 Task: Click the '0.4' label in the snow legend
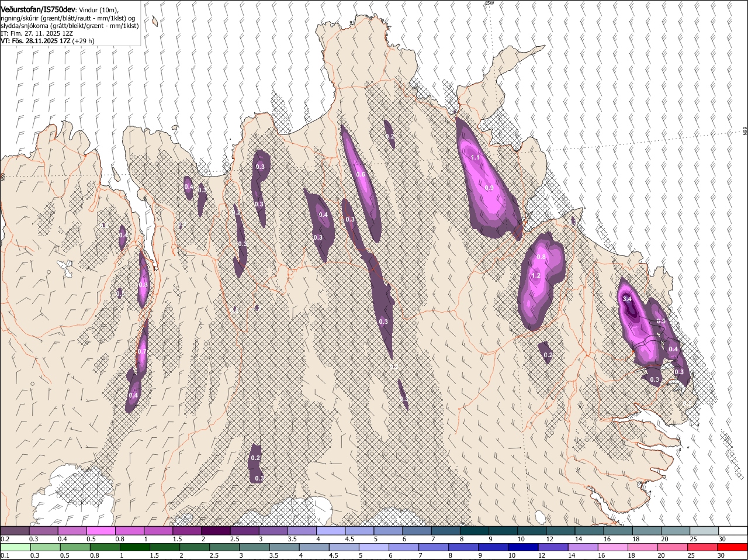[62, 539]
